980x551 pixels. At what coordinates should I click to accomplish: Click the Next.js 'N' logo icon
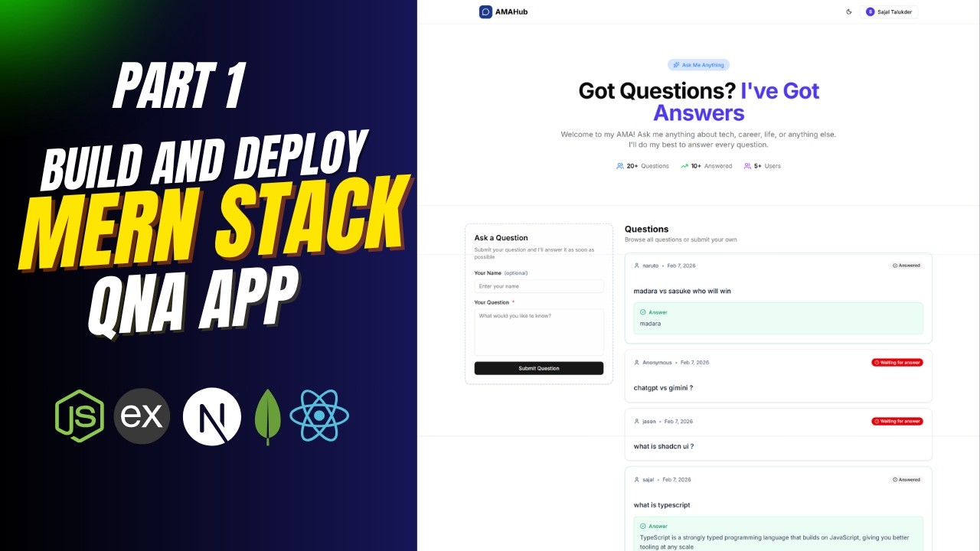(x=212, y=416)
